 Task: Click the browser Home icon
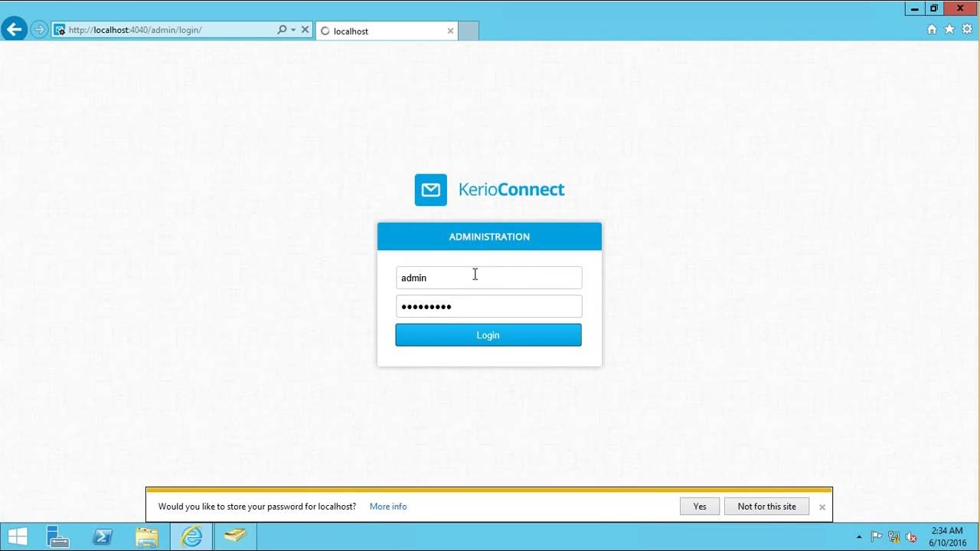[932, 29]
